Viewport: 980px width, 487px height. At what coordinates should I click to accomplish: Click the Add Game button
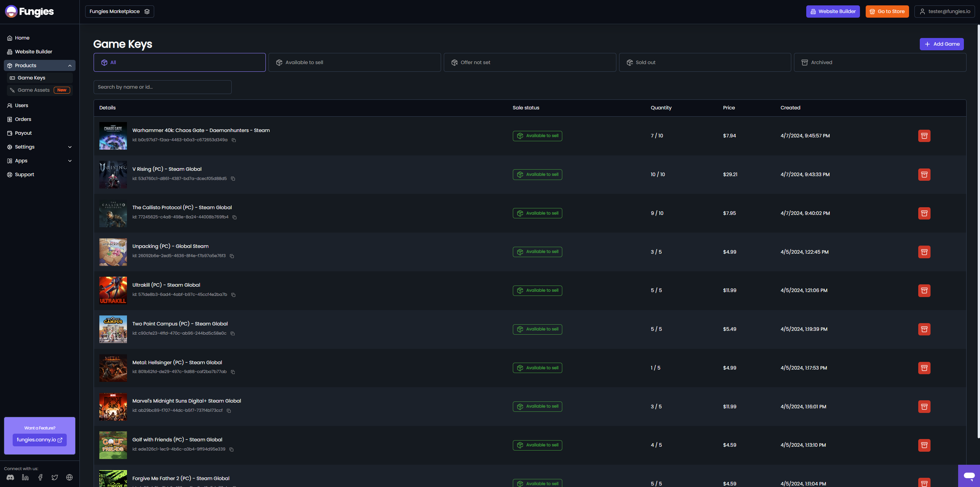click(x=942, y=44)
